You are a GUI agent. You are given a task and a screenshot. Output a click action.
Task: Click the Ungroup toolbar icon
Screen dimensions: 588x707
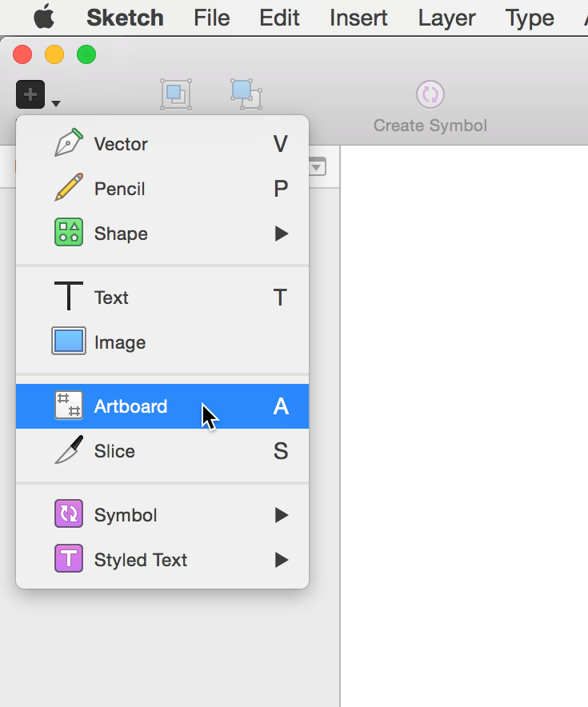point(246,94)
